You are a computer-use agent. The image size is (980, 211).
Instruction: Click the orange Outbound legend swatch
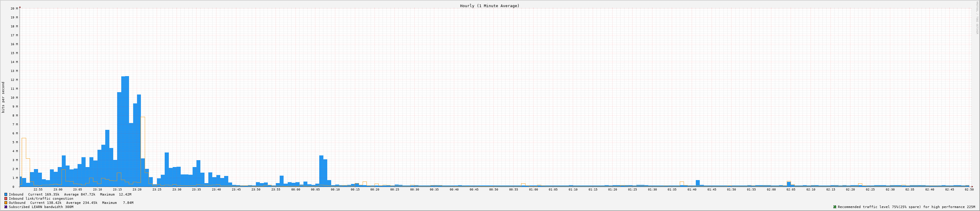6,203
